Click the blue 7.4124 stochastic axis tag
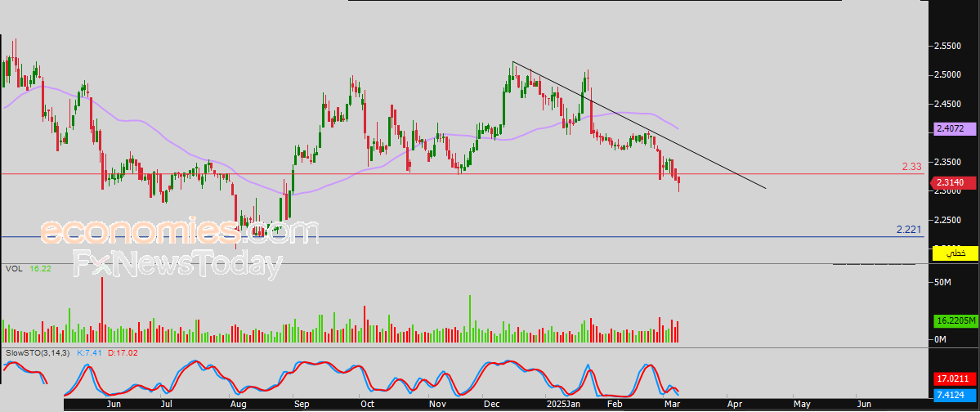 [x=953, y=395]
